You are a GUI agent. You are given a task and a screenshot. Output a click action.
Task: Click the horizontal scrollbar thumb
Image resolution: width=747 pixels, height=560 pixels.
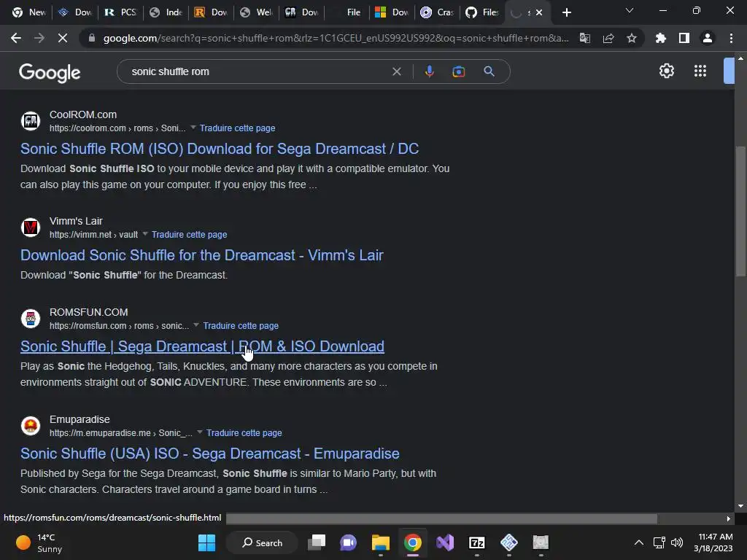pyautogui.click(x=441, y=518)
